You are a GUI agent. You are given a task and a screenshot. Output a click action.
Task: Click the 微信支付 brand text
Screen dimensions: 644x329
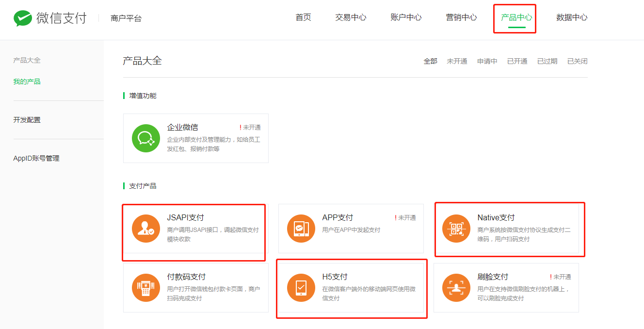62,18
